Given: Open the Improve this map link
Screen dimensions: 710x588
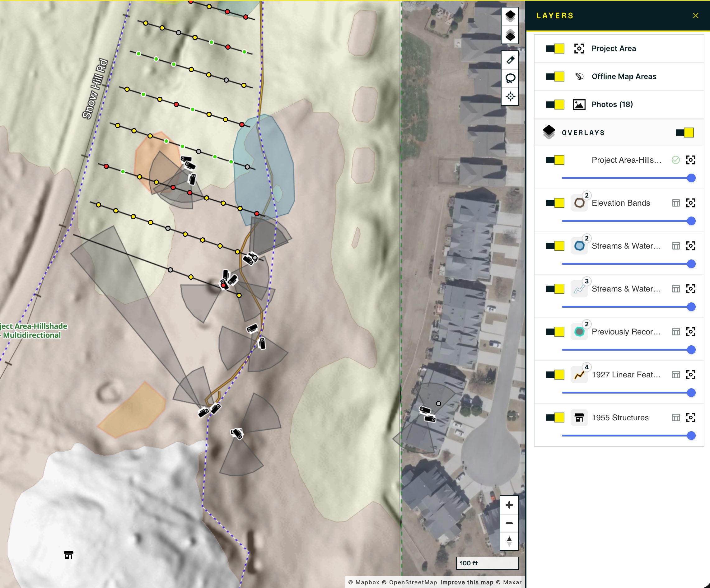Looking at the screenshot, I should [467, 582].
